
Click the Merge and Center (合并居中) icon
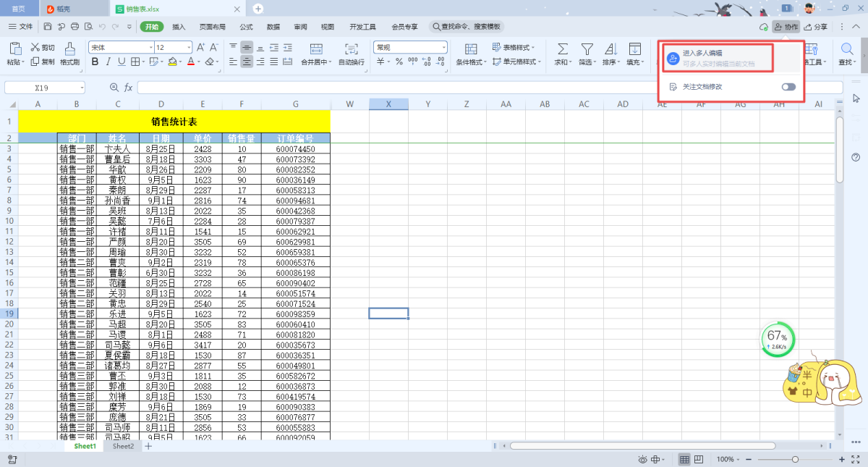point(315,49)
